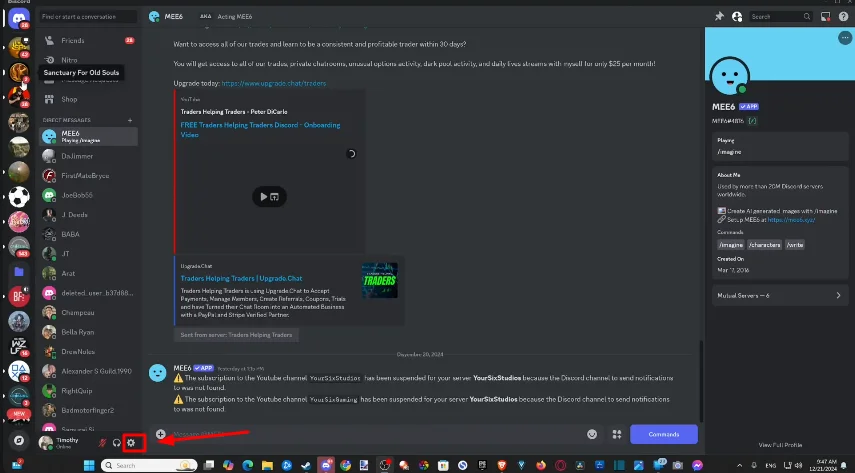855x473 pixels.
Task: Open the Shop tab
Action: click(89, 99)
